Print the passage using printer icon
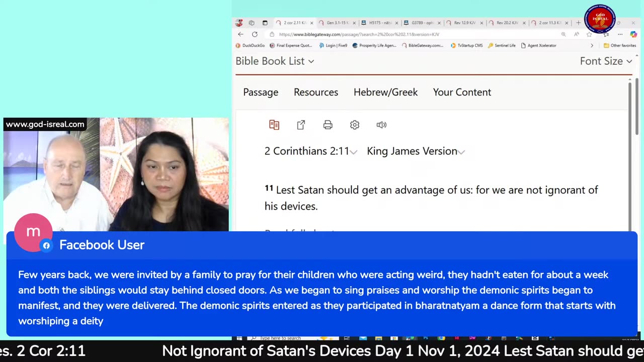This screenshot has width=644, height=362. pos(328,125)
